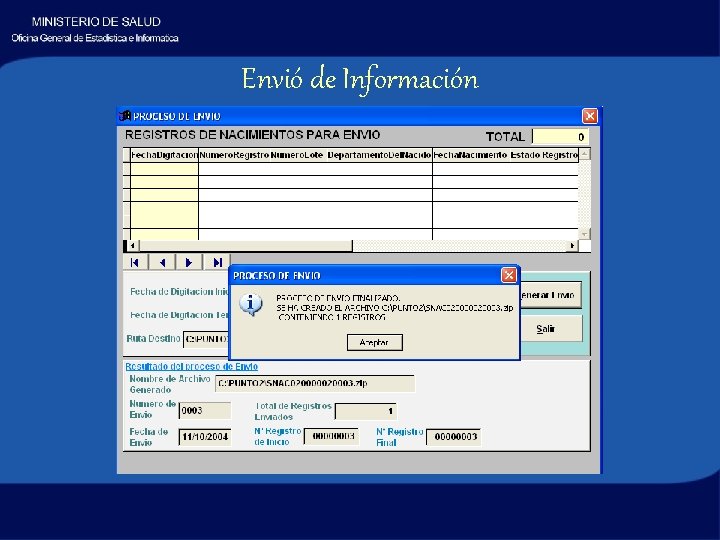
Task: Go to next record navigation button
Action: (189, 262)
